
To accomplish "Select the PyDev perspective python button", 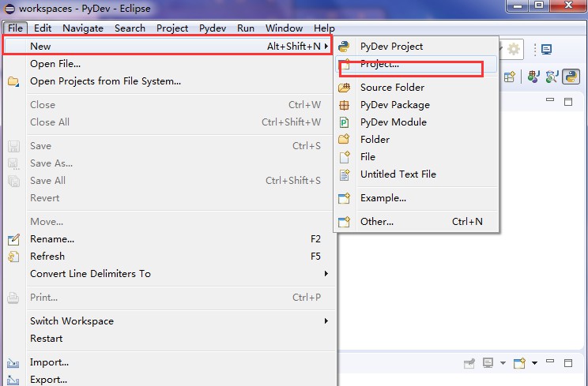I will click(571, 77).
